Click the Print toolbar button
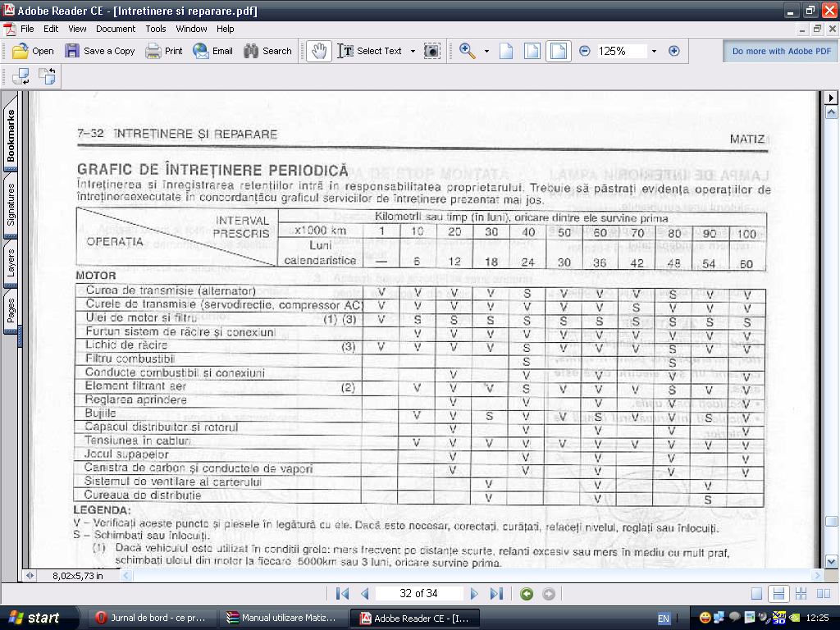 point(164,51)
